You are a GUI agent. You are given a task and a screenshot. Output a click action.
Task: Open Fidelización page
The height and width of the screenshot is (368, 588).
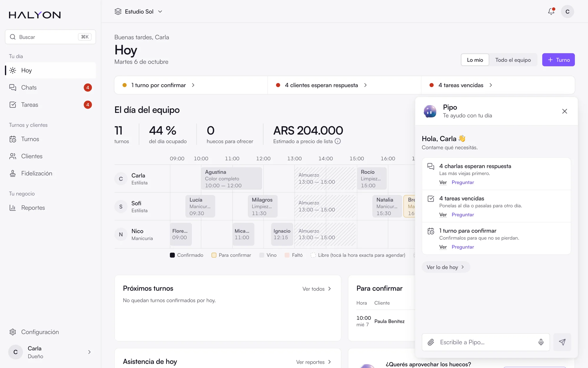click(x=50, y=173)
